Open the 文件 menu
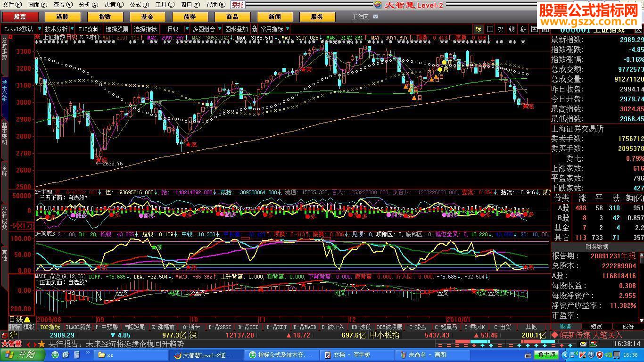 (x=12, y=5)
